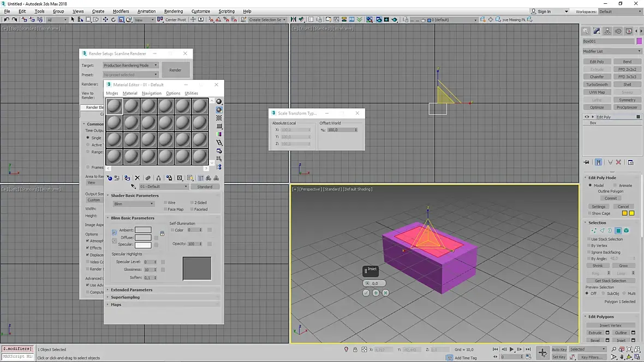This screenshot has width=644, height=362.
Task: Open the Material Editor Navigation menu
Action: click(151, 93)
